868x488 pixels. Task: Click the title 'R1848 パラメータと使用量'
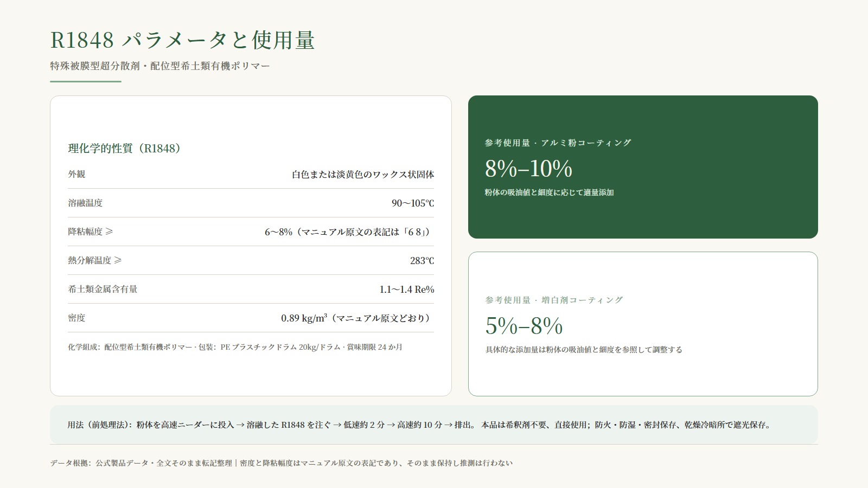[182, 40]
